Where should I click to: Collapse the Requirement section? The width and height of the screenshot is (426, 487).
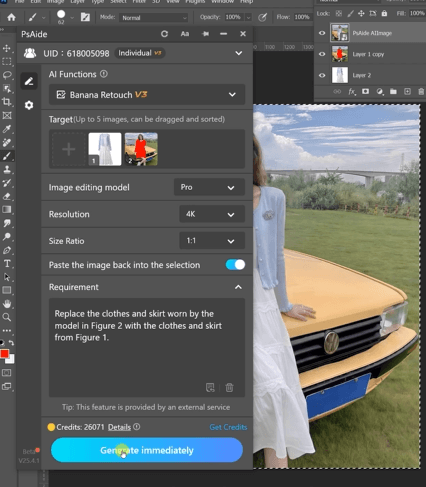point(238,287)
